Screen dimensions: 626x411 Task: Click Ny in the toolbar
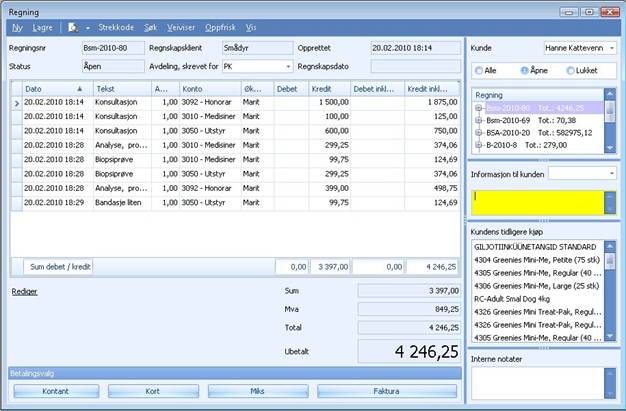pos(17,28)
